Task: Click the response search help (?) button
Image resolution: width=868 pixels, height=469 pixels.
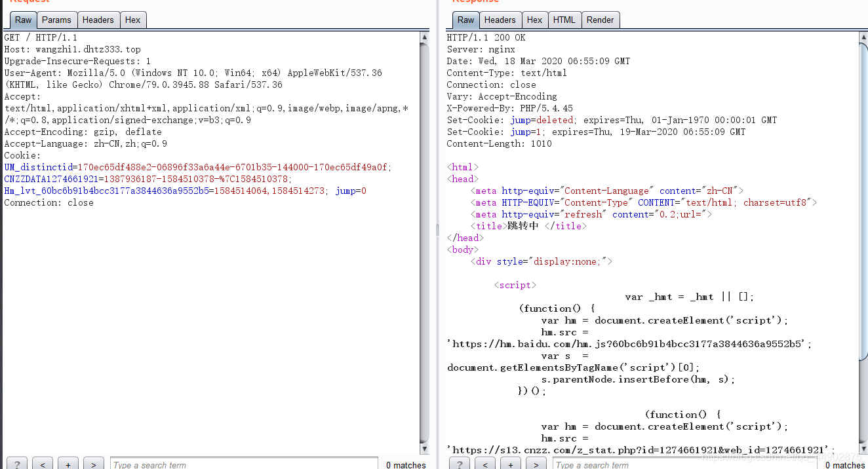Action: pyautogui.click(x=459, y=464)
